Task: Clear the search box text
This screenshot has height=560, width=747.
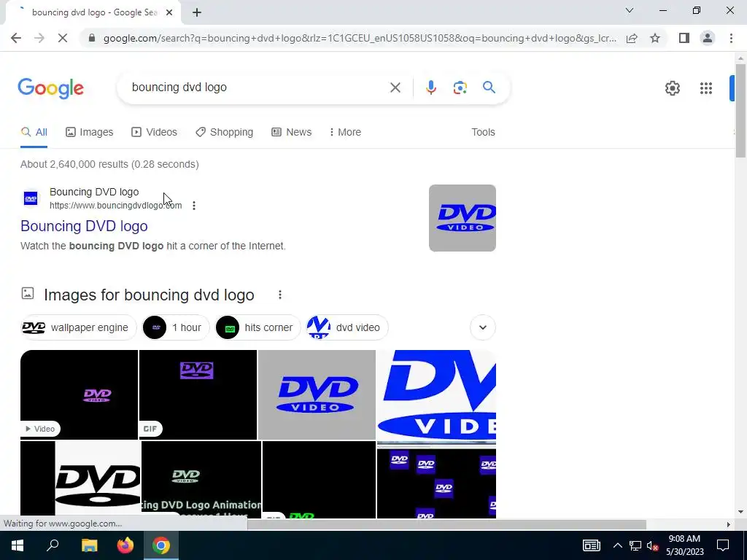Action: coord(395,87)
